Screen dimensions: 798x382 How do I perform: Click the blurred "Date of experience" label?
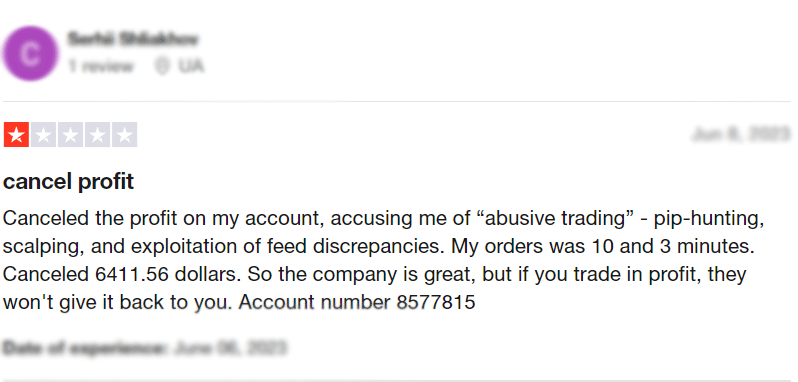(x=84, y=348)
